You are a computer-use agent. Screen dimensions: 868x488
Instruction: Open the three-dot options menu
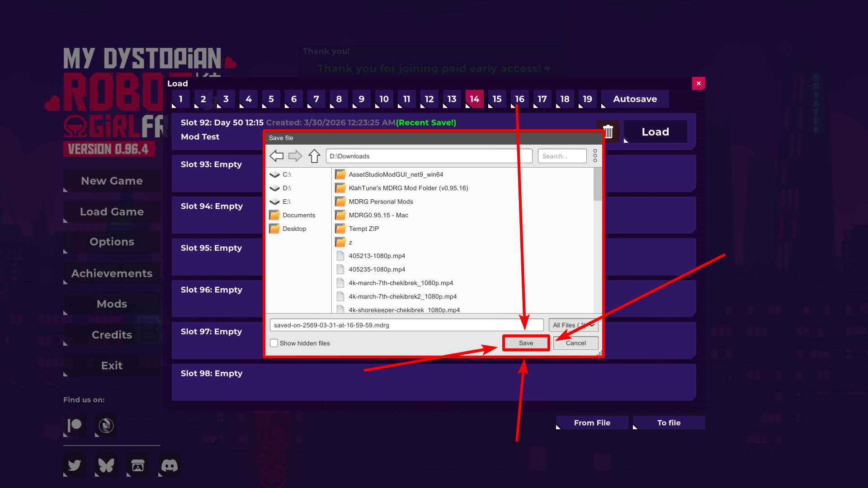point(595,156)
